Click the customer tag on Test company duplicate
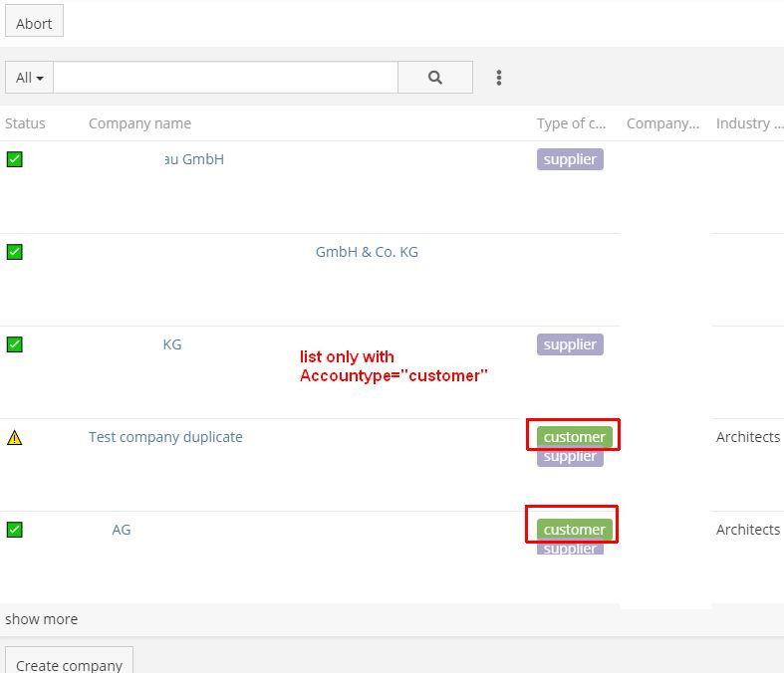This screenshot has width=784, height=673. coord(574,437)
